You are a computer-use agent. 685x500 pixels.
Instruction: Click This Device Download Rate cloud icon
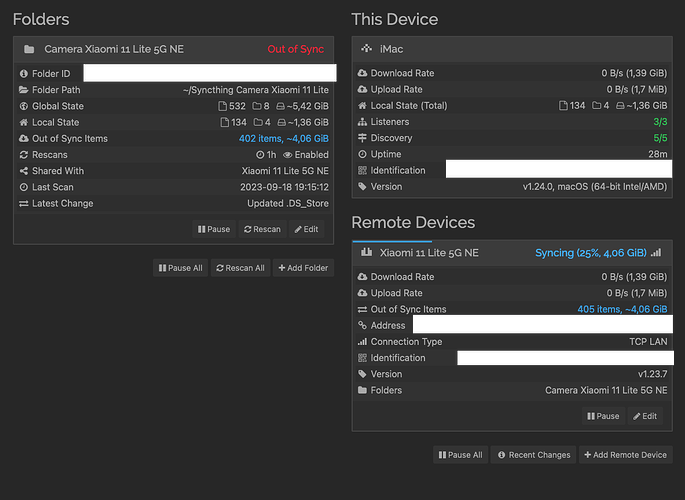point(362,73)
